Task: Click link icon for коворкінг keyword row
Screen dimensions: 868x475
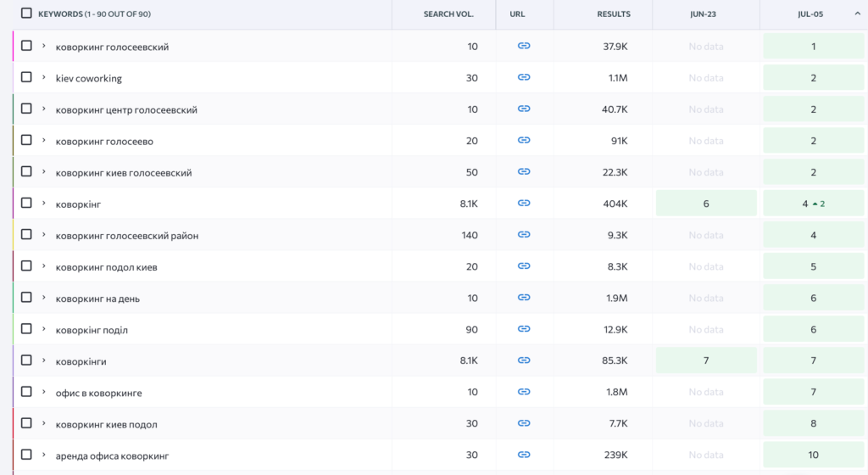Action: pos(524,204)
